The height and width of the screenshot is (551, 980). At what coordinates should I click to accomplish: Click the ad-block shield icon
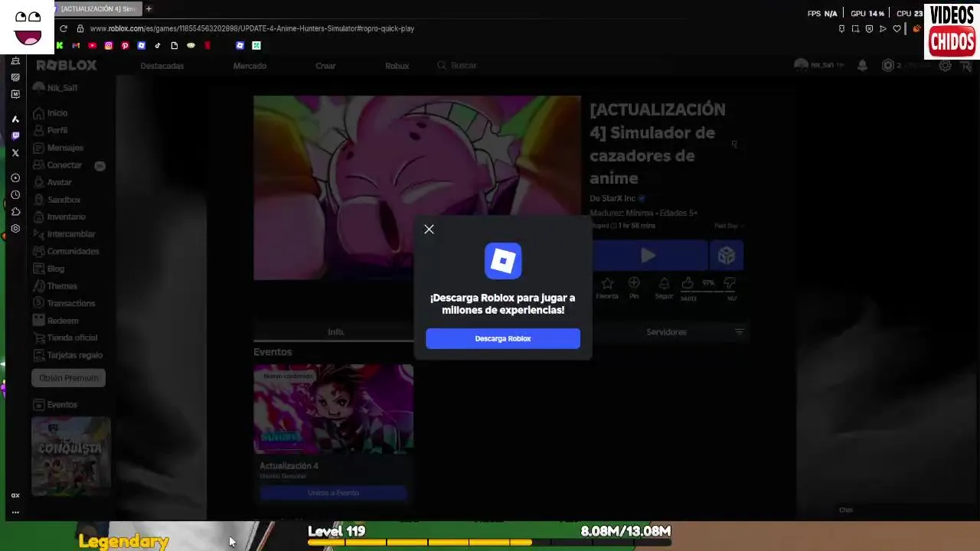[869, 29]
